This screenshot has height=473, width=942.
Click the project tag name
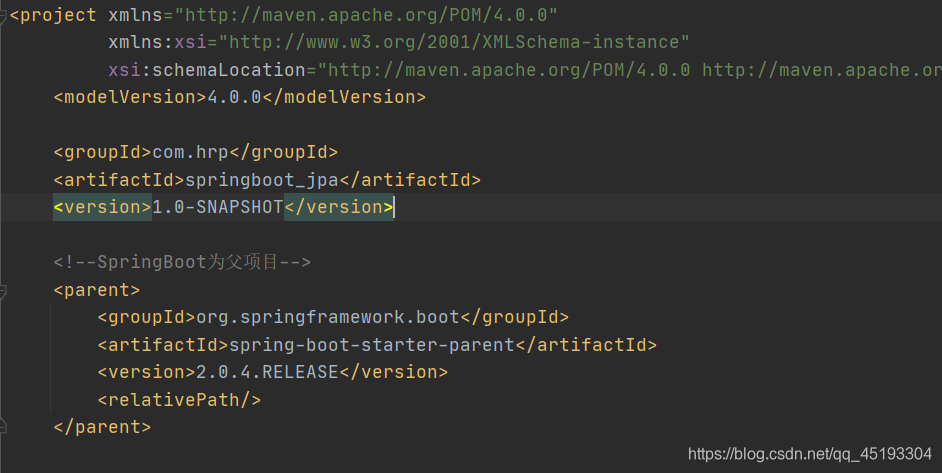tap(58, 15)
